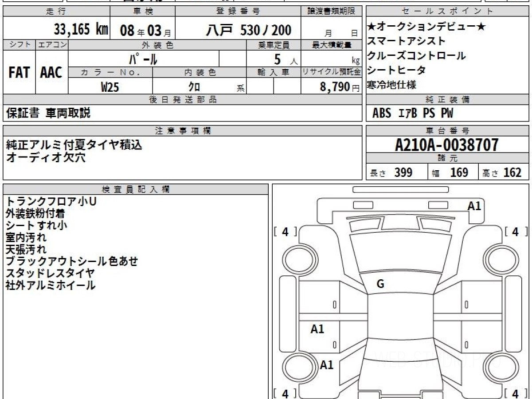Click the オーディオ欠穴 note
This screenshot has height=399, width=532.
coord(46,157)
